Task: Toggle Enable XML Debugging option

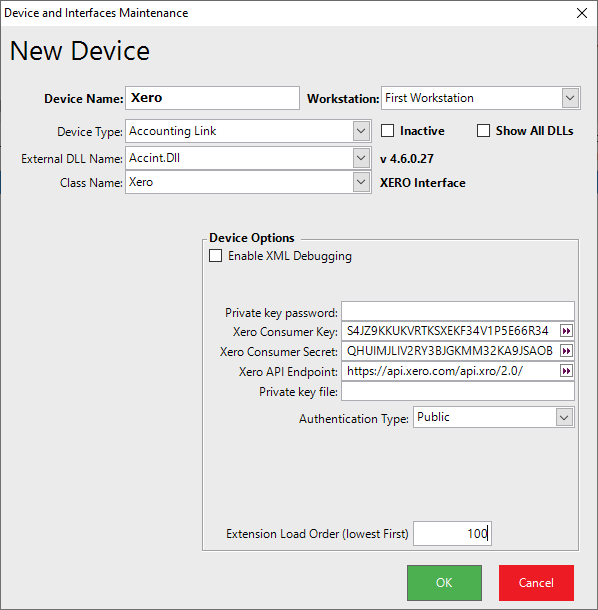Action: (216, 256)
